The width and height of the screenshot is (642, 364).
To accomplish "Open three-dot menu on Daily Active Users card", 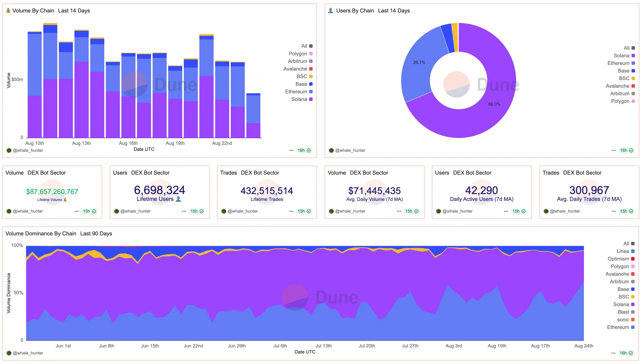I will click(506, 211).
